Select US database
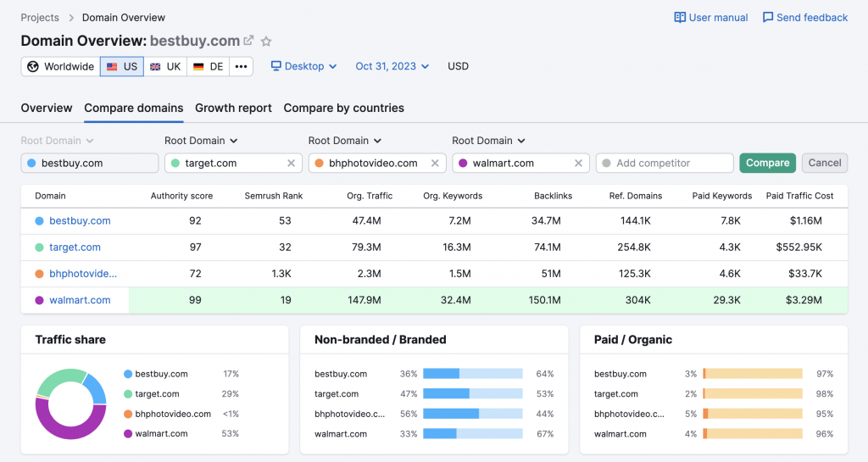This screenshot has height=462, width=868. click(122, 66)
